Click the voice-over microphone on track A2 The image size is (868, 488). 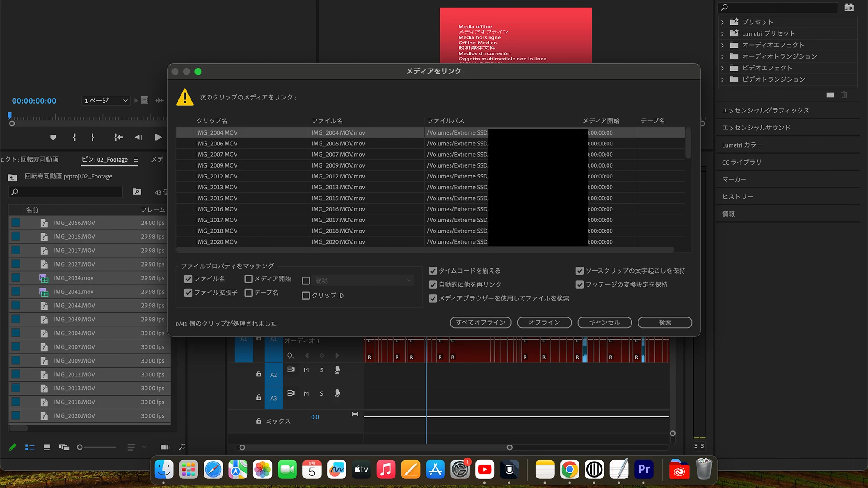337,370
